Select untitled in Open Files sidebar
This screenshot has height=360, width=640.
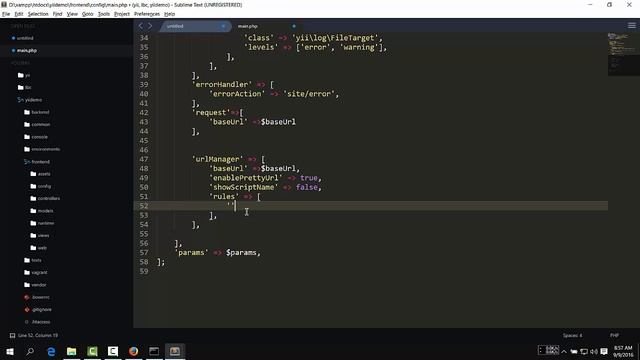25,38
